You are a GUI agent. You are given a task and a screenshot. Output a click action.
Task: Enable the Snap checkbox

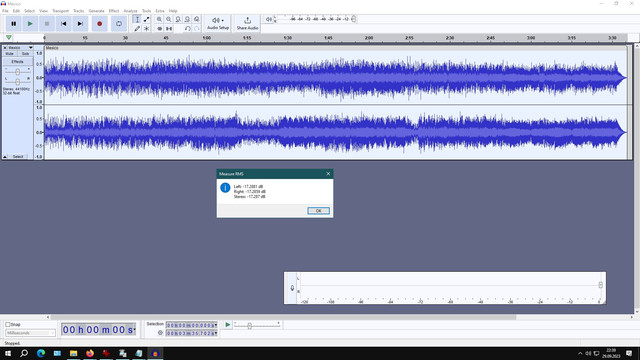click(x=8, y=324)
